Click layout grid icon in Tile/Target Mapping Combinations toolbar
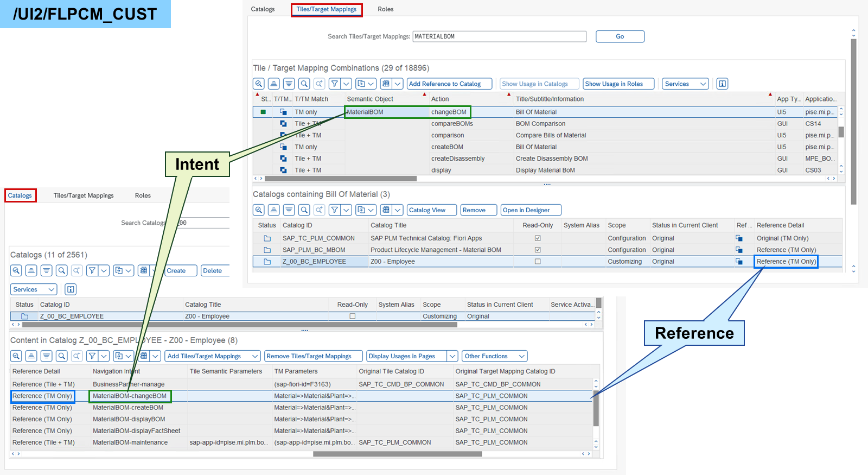Image resolution: width=868 pixels, height=475 pixels. (x=386, y=84)
